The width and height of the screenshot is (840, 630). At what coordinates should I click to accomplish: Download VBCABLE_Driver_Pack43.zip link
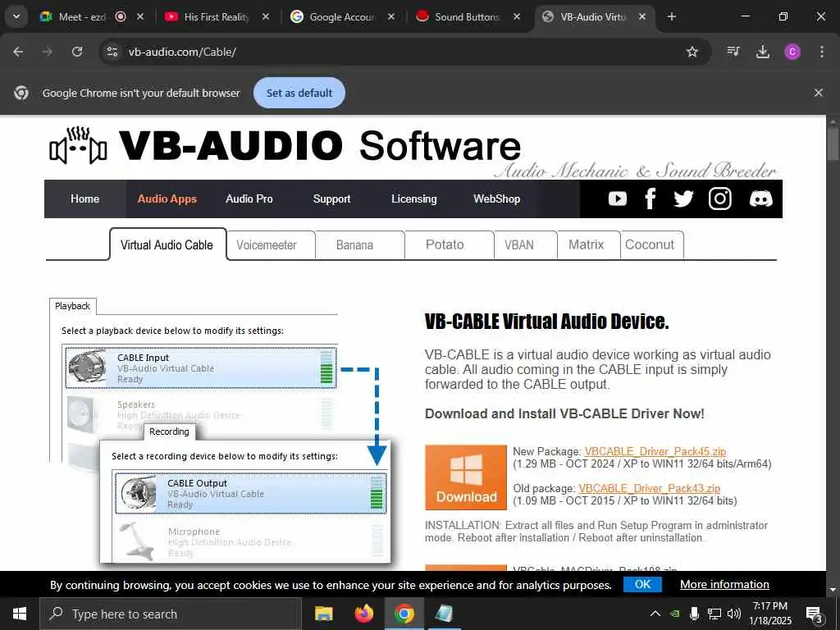tap(650, 488)
